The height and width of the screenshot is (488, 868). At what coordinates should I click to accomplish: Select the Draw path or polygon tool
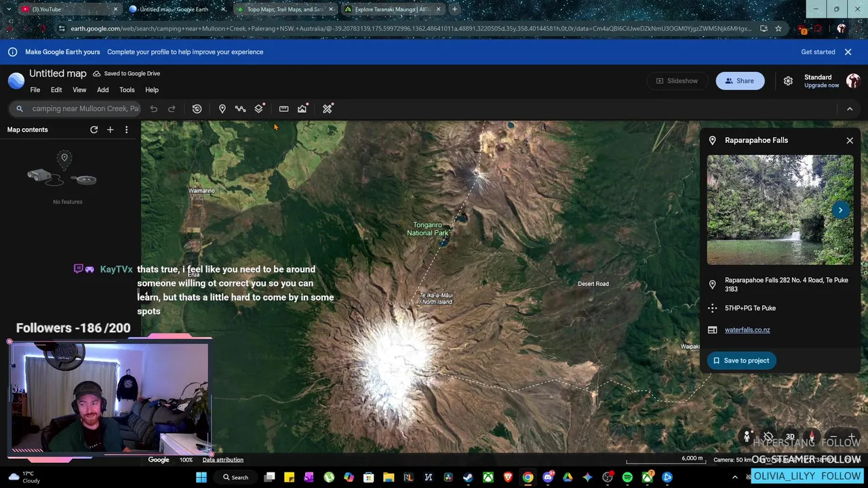pos(240,108)
